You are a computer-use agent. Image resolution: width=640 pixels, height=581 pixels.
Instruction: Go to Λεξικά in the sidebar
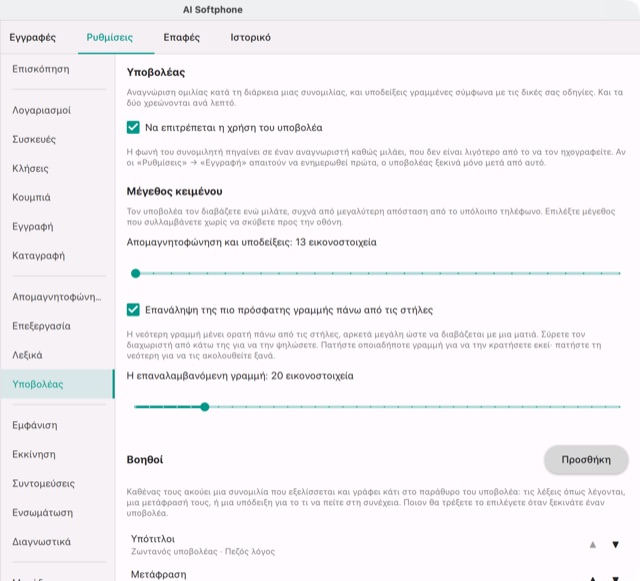point(57,355)
